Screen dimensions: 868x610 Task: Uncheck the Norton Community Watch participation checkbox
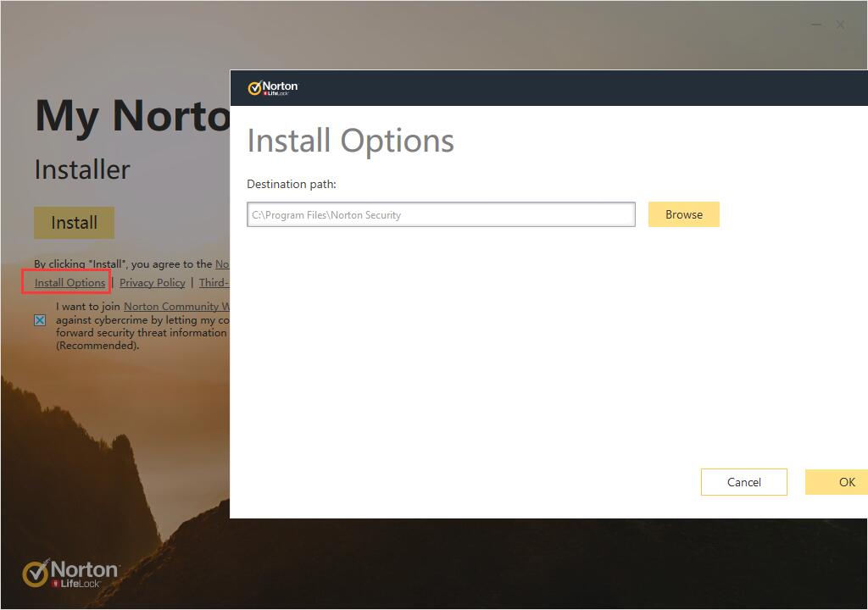pos(39,319)
